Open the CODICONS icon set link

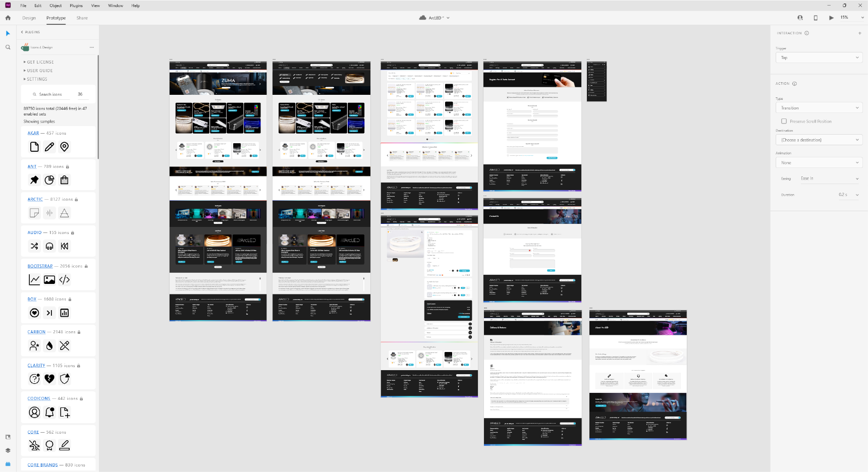39,398
